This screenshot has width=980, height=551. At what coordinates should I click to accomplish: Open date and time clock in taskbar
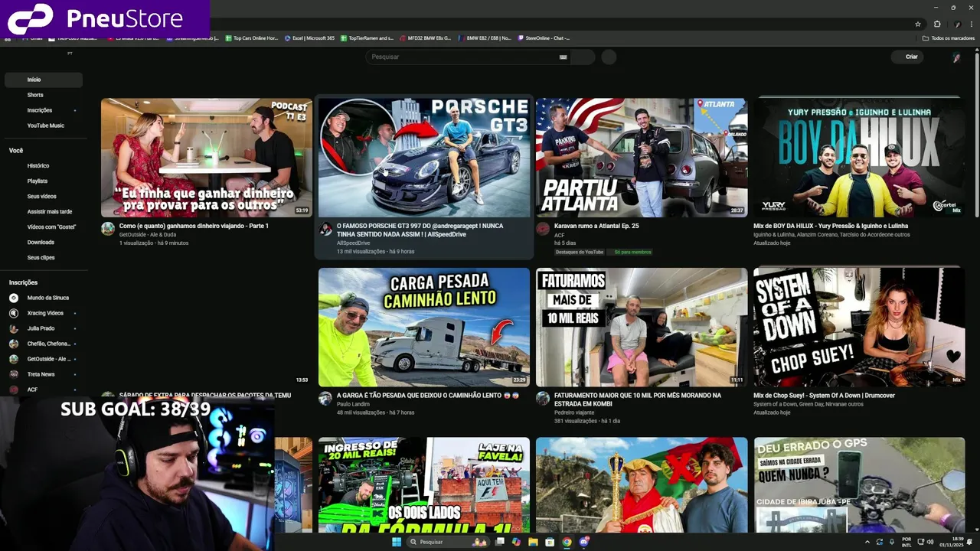[951, 542]
